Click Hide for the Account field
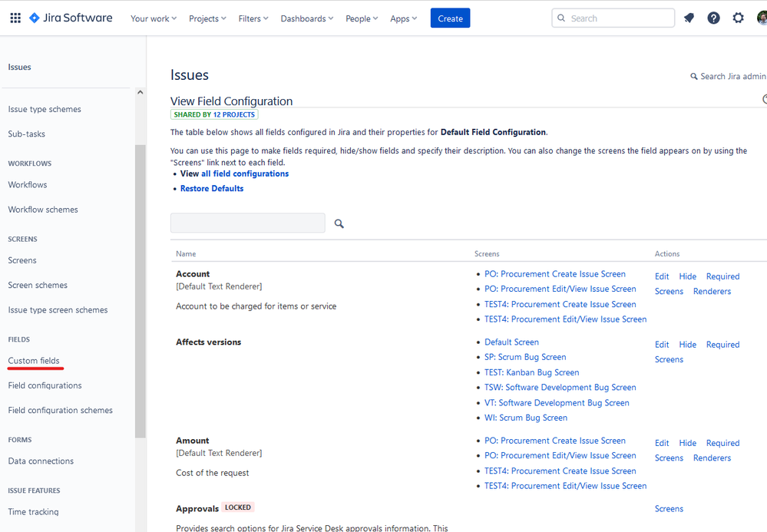 [x=687, y=277]
